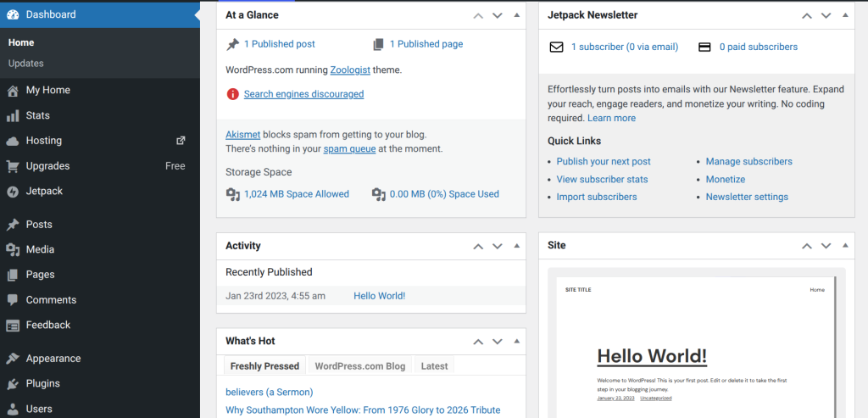Click the Media icon in sidebar
Screen dimensions: 868x418
(13, 249)
